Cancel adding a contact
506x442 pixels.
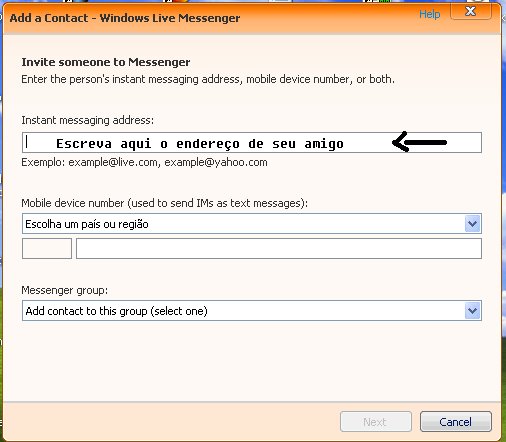click(x=456, y=422)
